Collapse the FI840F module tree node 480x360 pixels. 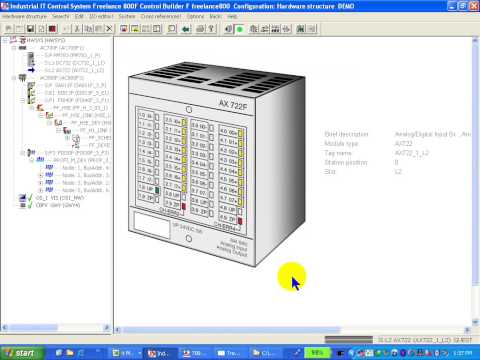pyautogui.click(x=23, y=100)
